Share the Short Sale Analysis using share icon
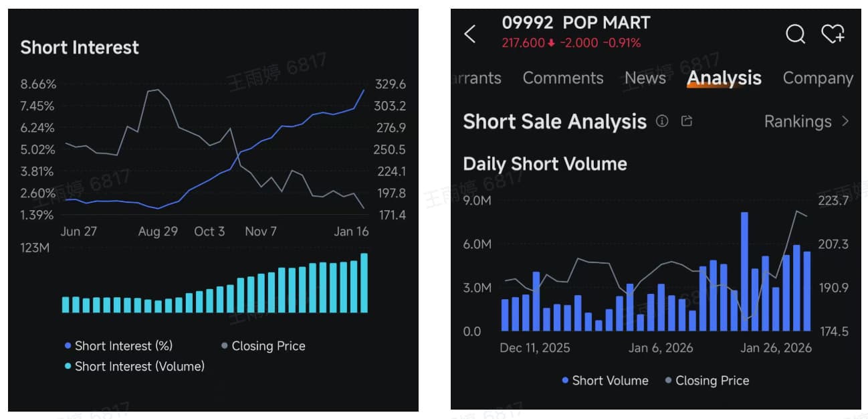 (x=687, y=121)
